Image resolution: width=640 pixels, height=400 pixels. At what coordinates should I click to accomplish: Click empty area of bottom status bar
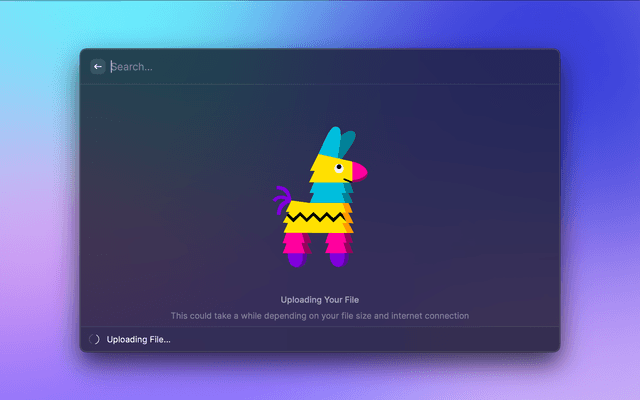[400, 339]
